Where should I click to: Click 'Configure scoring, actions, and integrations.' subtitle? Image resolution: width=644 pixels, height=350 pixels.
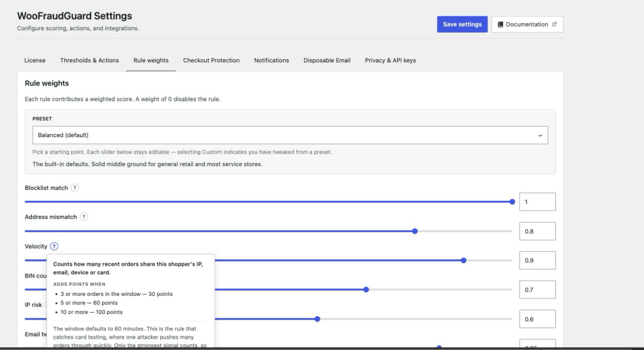pos(78,28)
